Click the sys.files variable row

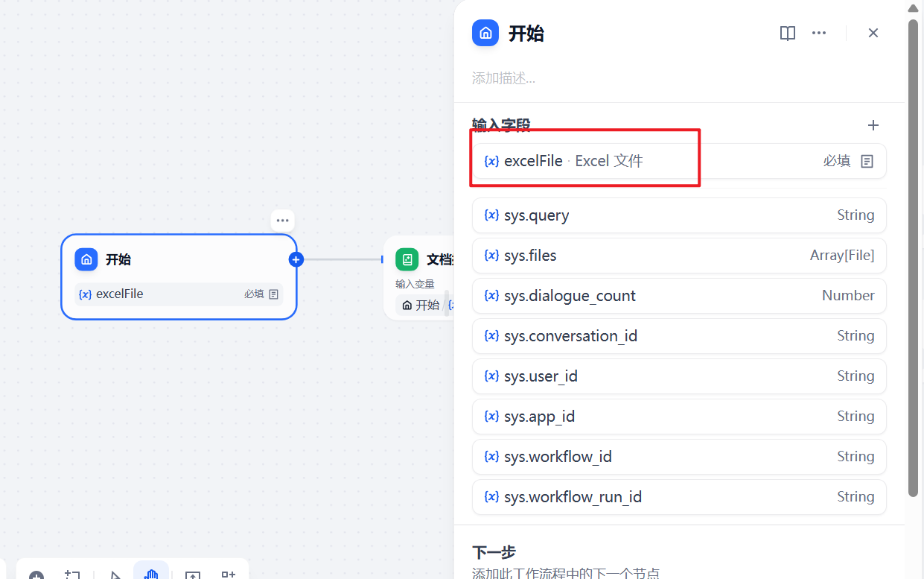678,256
